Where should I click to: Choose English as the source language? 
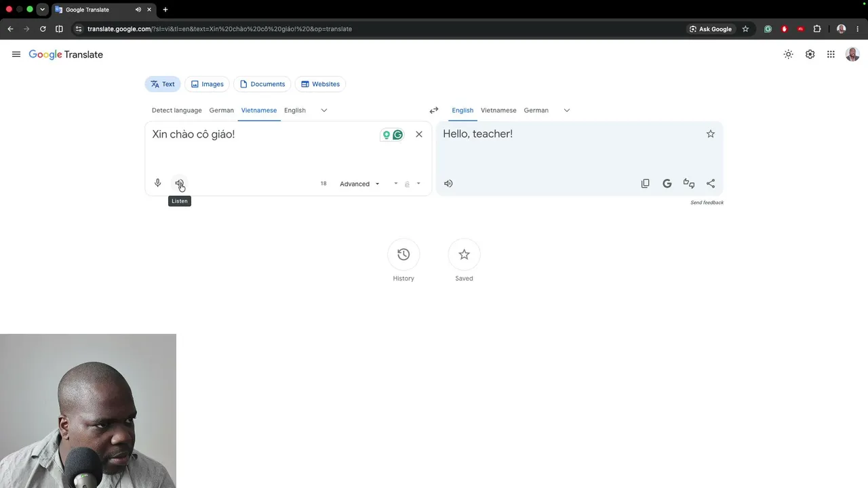pyautogui.click(x=295, y=110)
